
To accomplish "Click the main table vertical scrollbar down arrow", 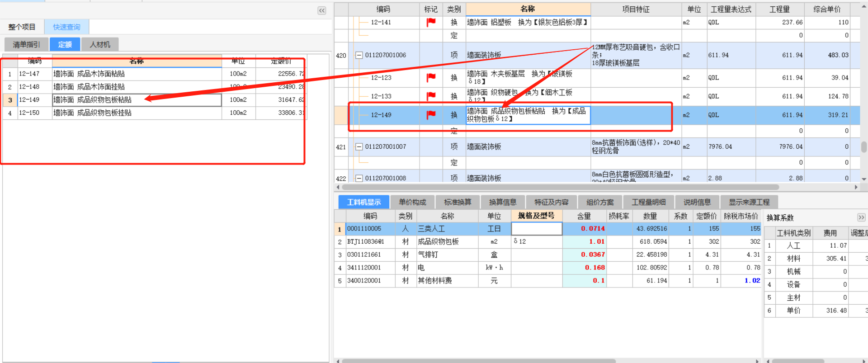I will (x=864, y=179).
